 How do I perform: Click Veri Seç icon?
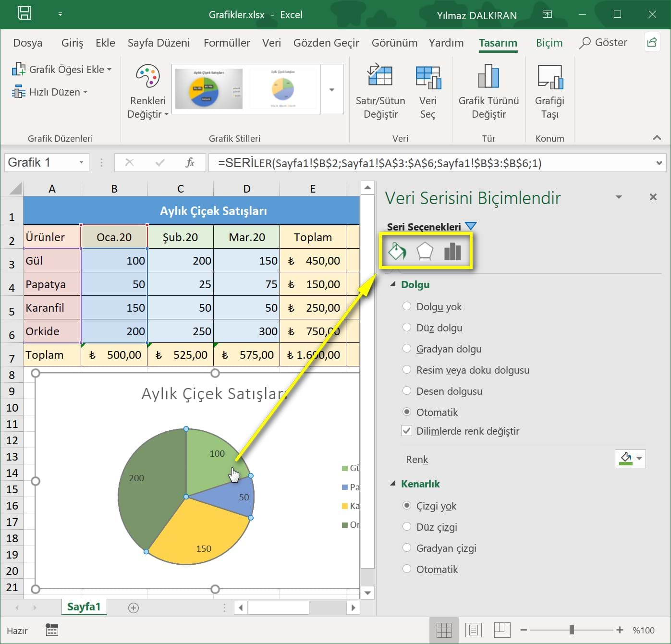coord(427,77)
